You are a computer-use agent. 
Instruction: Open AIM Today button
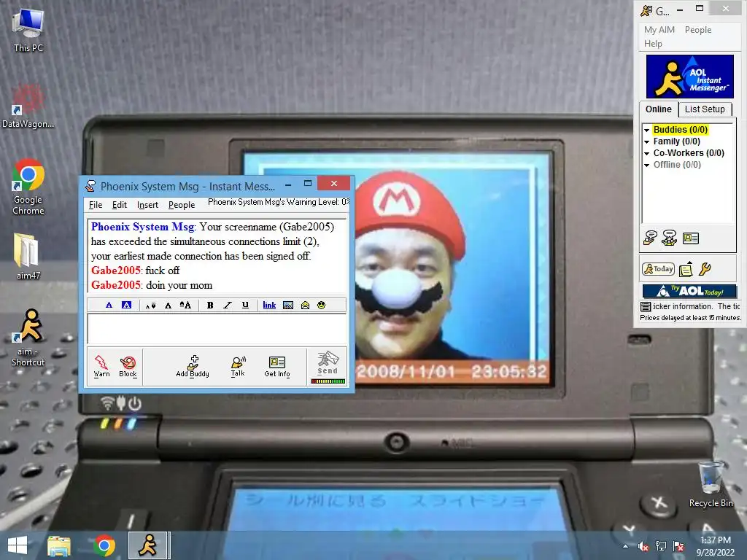point(659,269)
